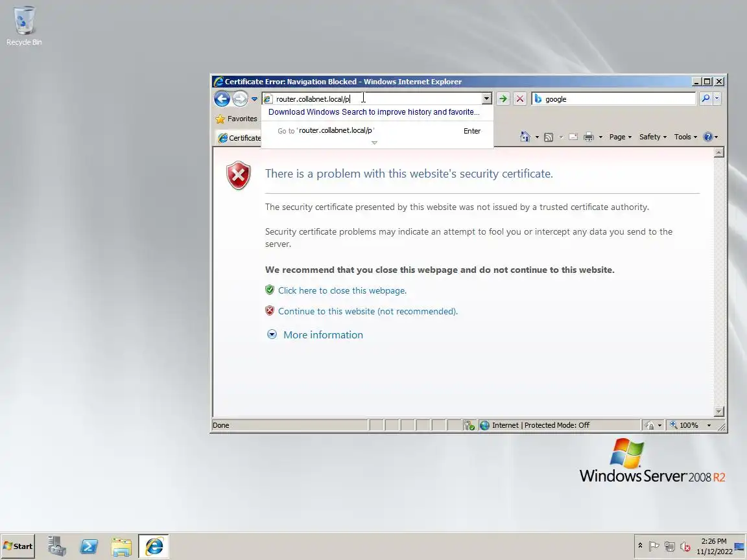Click the Action Center flag tray icon
Viewport: 747px width, 560px height.
pyautogui.click(x=654, y=546)
